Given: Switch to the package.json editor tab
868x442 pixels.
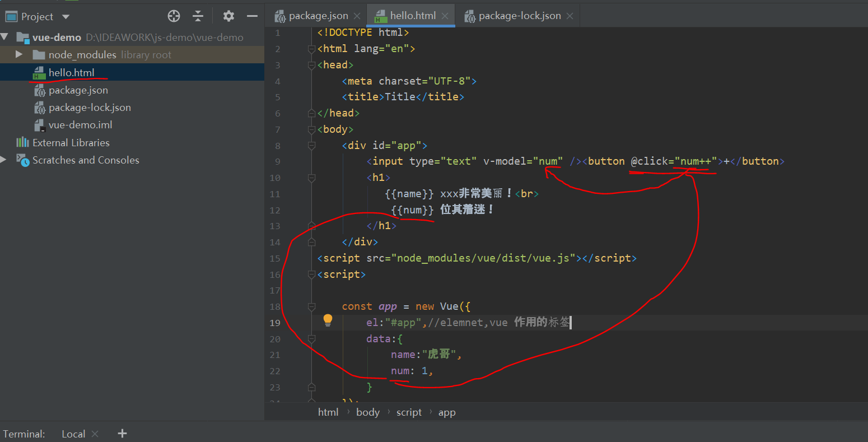Looking at the screenshot, I should pos(318,16).
